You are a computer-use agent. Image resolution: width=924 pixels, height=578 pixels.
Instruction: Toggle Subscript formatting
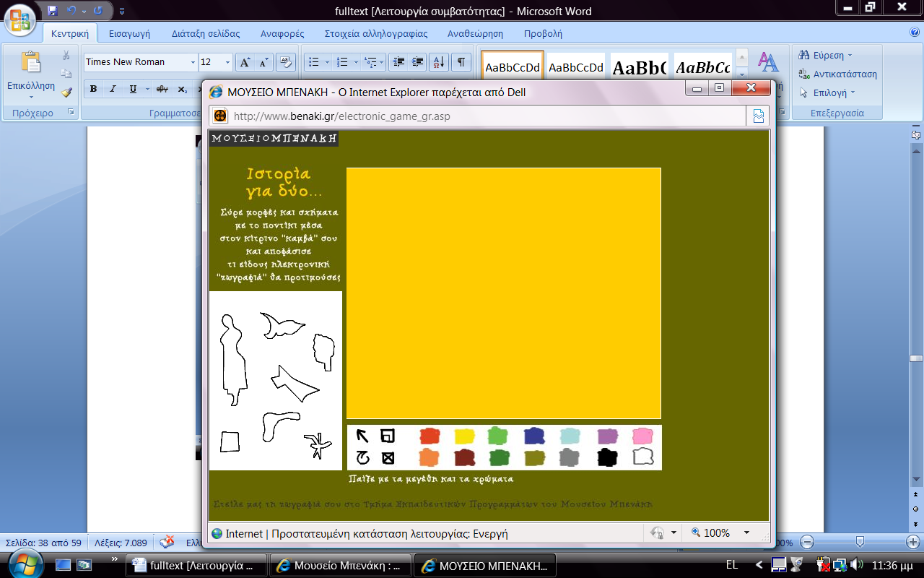pyautogui.click(x=182, y=90)
